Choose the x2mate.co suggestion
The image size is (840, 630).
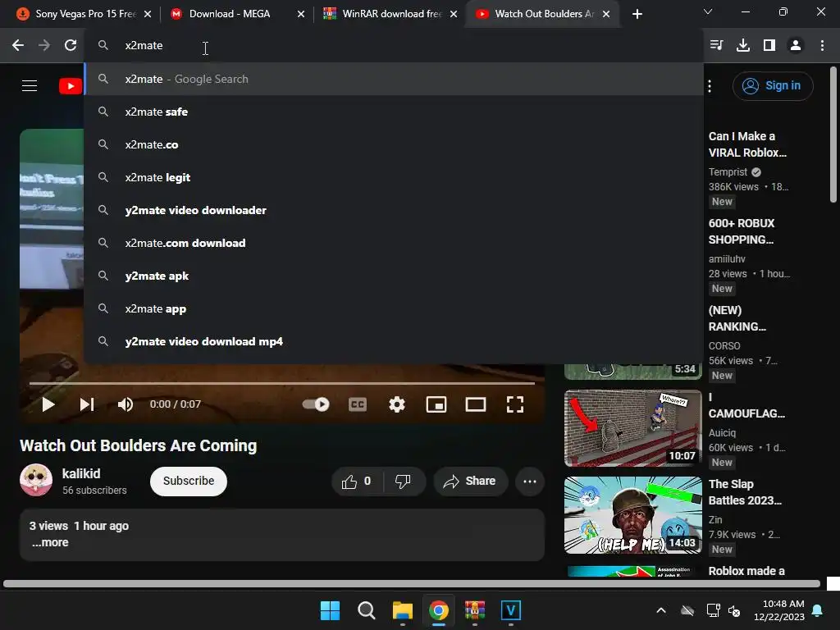(x=394, y=144)
